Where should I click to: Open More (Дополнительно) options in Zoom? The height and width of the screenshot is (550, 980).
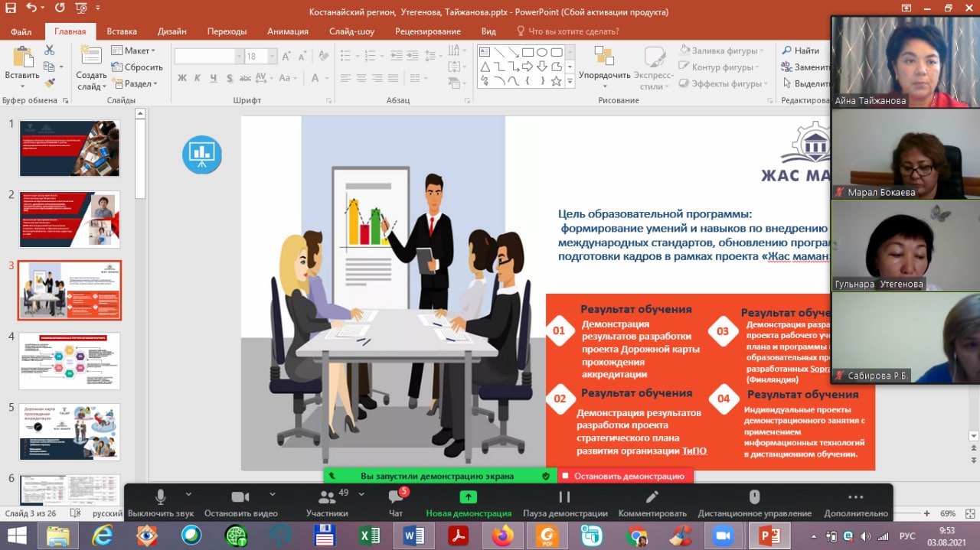[x=856, y=503]
